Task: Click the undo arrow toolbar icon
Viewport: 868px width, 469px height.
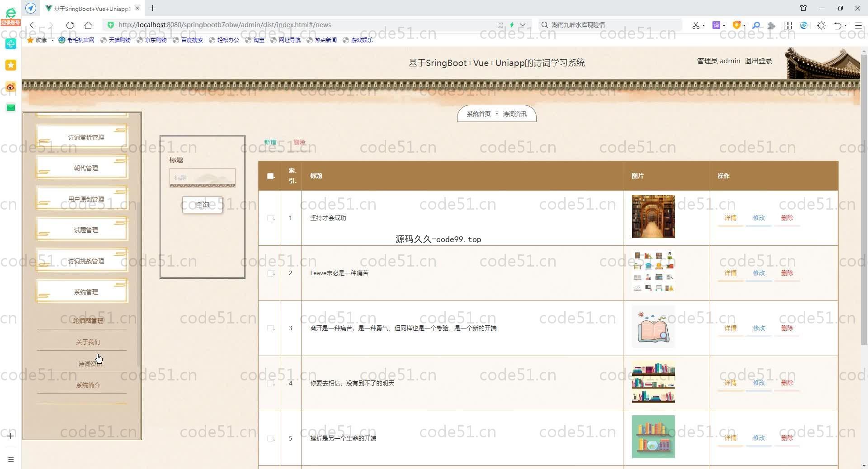Action: coord(838,25)
